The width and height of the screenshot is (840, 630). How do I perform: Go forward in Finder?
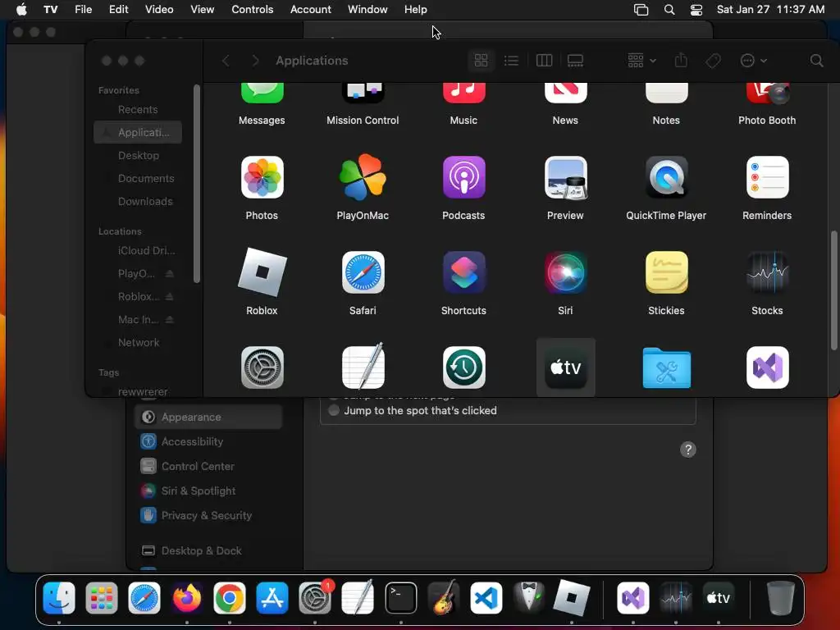[x=255, y=61]
